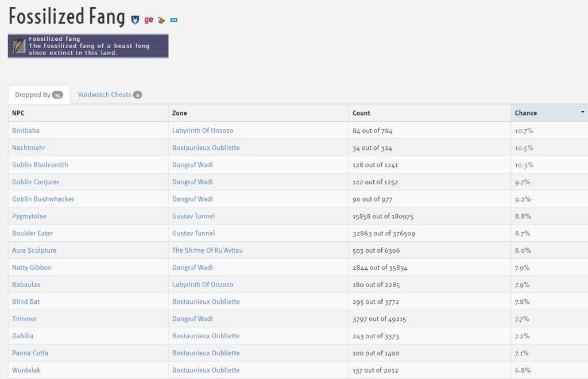
Task: Open Gustav Tunnel zone in Pygmytoise row
Action: point(193,216)
